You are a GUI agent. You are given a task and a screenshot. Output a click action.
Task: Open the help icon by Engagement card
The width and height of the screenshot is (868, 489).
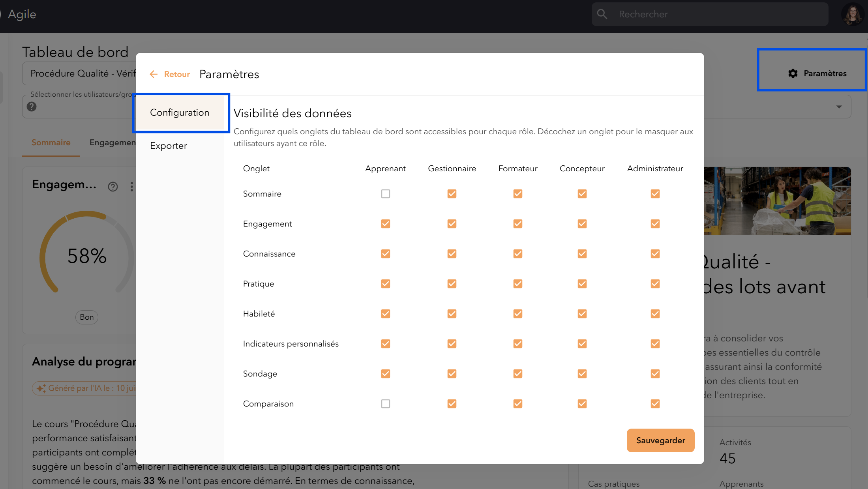[113, 187]
